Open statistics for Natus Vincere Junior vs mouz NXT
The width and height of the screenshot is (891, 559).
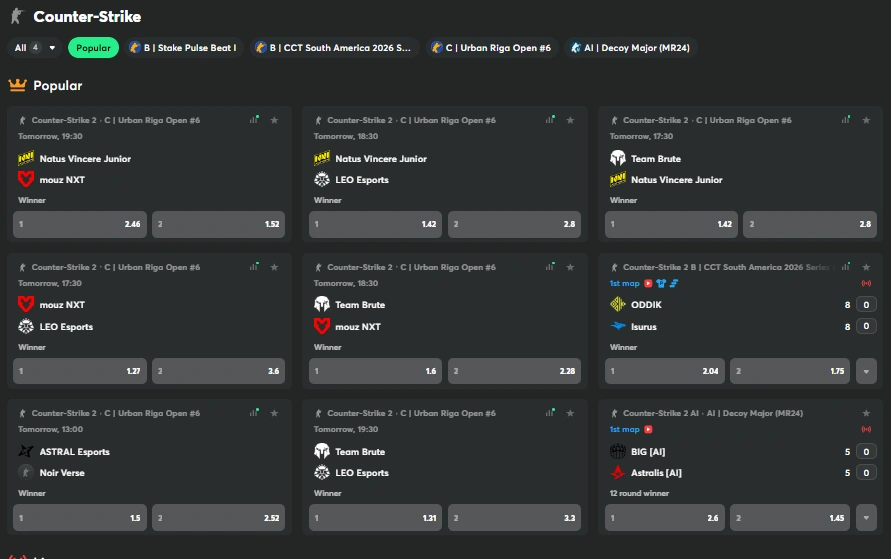click(254, 119)
